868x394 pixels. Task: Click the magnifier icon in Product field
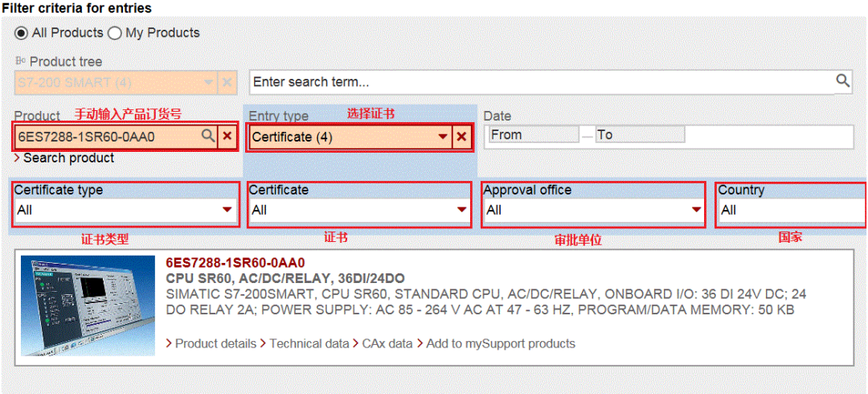tap(208, 137)
